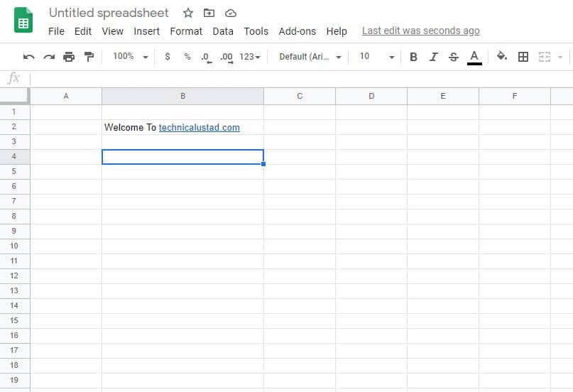Select column B header

click(182, 96)
